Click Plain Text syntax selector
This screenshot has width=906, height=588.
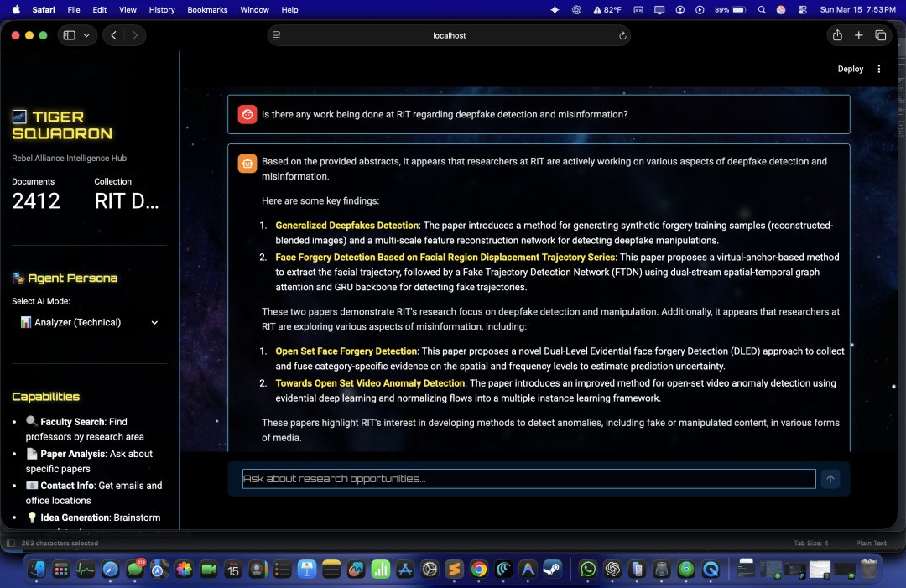click(x=871, y=544)
